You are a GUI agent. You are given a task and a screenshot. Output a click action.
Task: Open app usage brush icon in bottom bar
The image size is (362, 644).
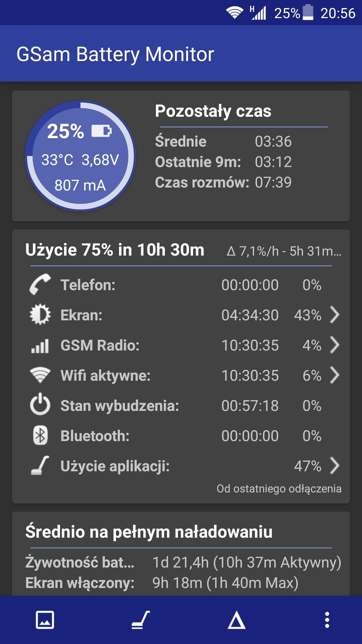pos(140,620)
